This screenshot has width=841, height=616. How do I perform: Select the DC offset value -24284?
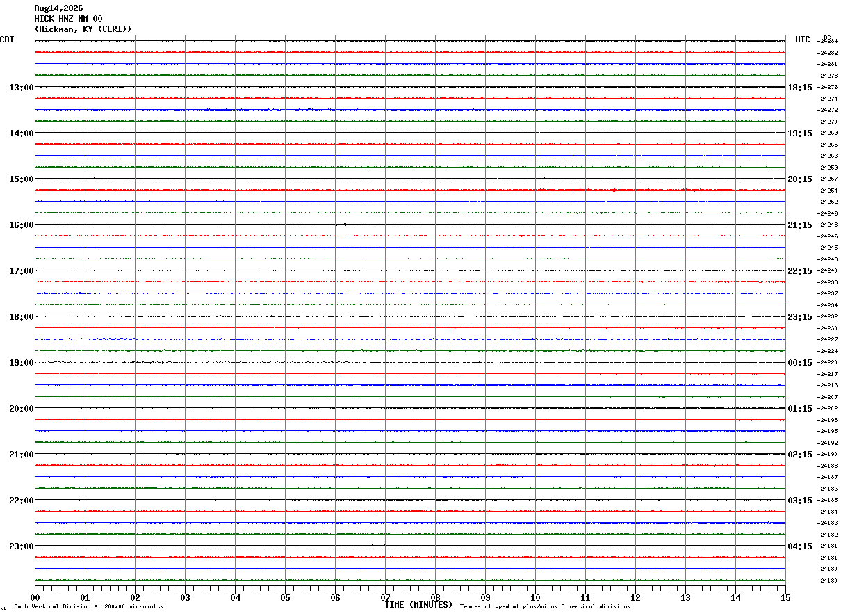click(828, 42)
